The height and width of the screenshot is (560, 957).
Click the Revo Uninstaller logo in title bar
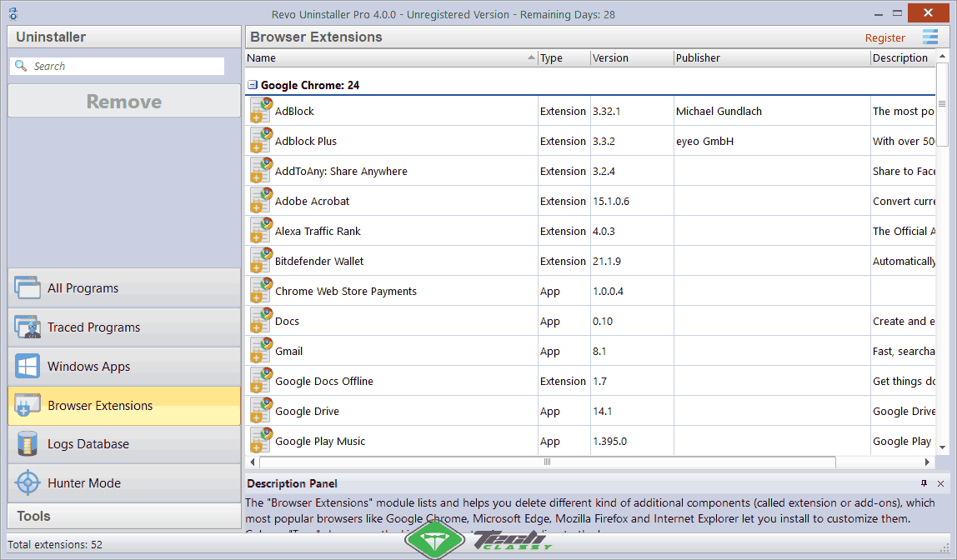[x=12, y=12]
